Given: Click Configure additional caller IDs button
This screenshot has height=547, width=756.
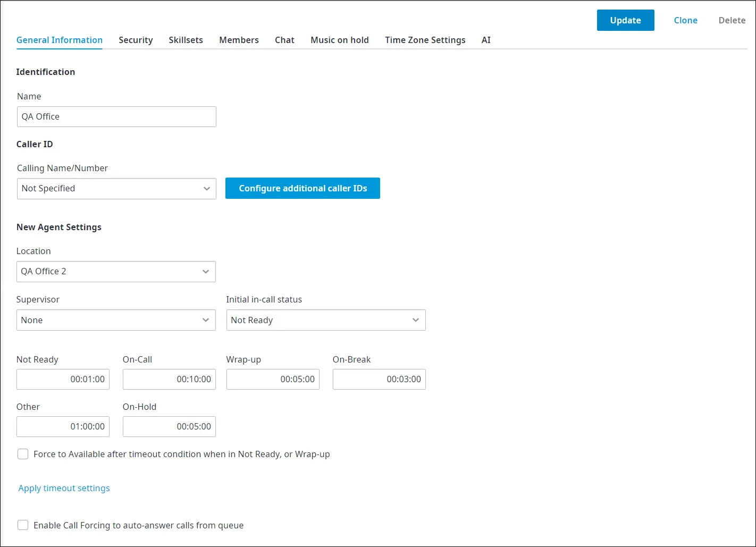Looking at the screenshot, I should 303,188.
